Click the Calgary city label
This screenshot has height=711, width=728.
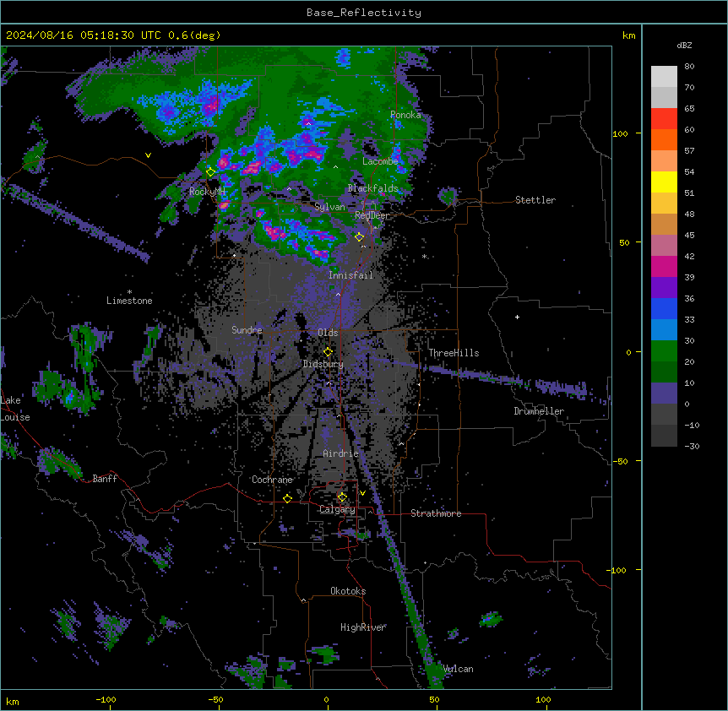point(337,509)
